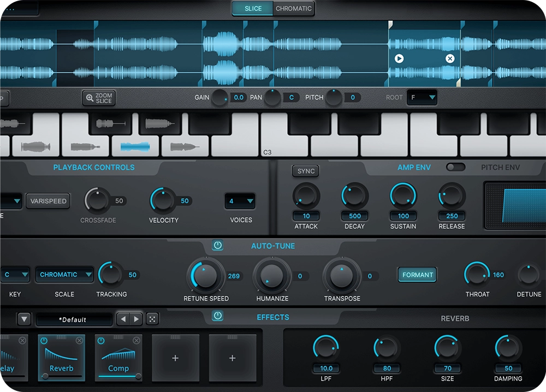Click the reverb DAMPING knob
Viewport: 546px width, 392px height.
click(x=508, y=348)
